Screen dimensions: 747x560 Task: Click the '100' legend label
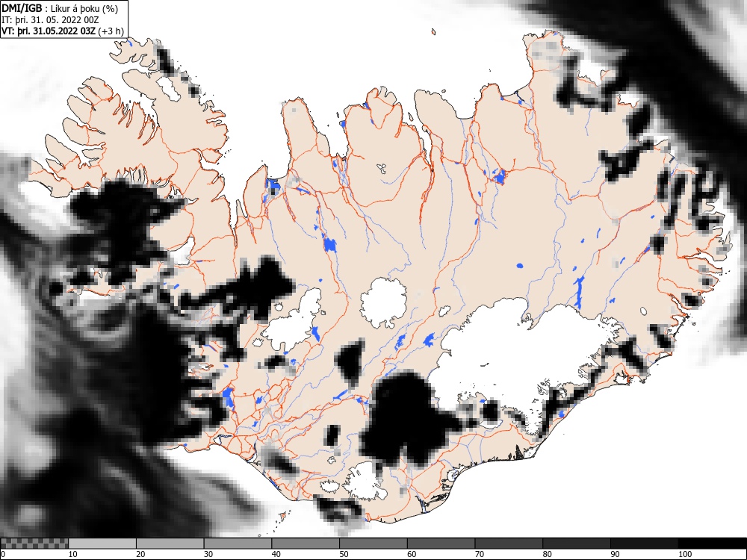684,554
